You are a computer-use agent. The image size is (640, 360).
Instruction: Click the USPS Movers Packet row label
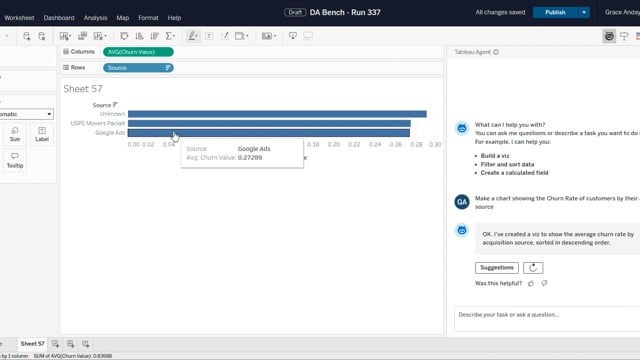pos(98,123)
